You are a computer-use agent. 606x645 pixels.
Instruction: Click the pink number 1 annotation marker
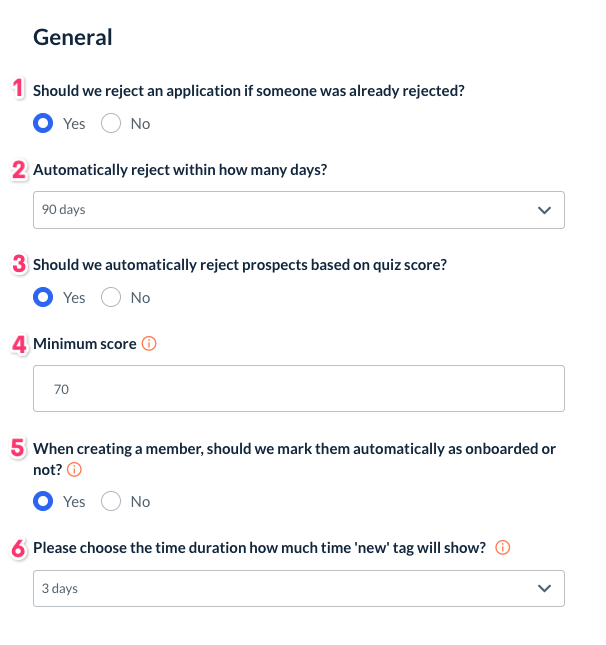[17, 89]
